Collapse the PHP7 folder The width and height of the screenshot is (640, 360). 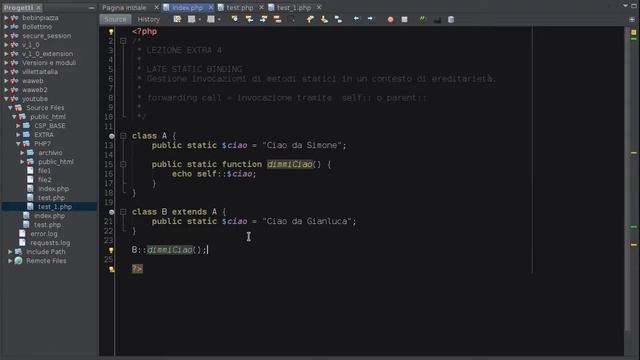(x=18, y=144)
